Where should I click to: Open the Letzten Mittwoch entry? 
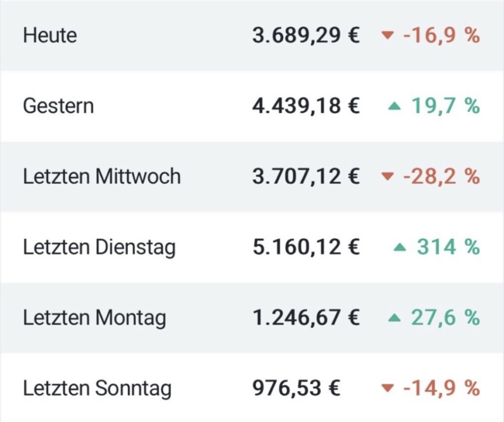pos(252,177)
